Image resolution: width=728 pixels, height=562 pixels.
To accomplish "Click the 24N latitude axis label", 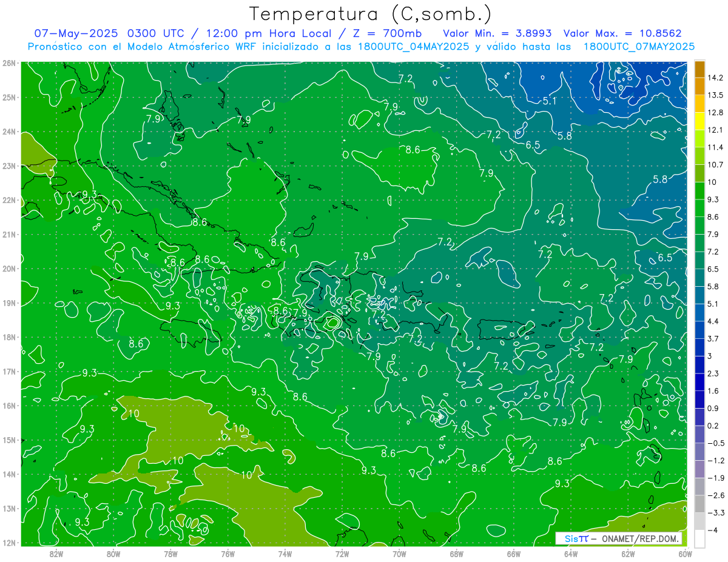I will [9, 132].
